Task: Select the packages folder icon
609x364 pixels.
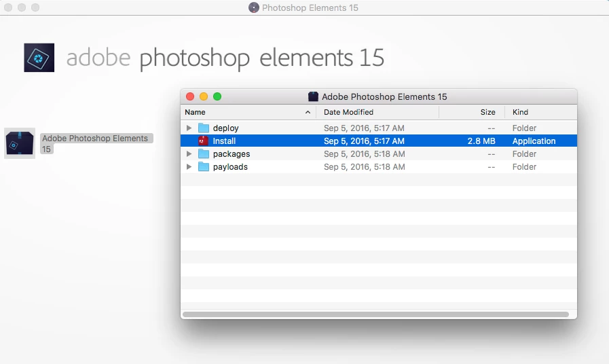Action: [x=204, y=154]
